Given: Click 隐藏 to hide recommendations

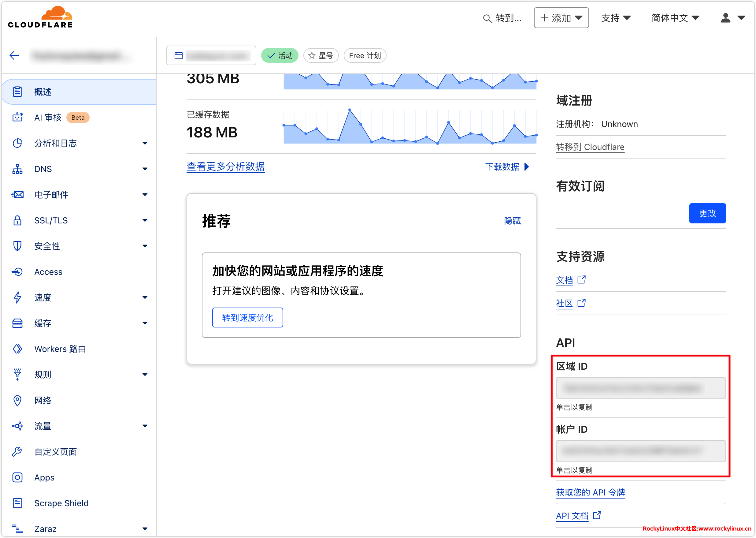Looking at the screenshot, I should 512,221.
